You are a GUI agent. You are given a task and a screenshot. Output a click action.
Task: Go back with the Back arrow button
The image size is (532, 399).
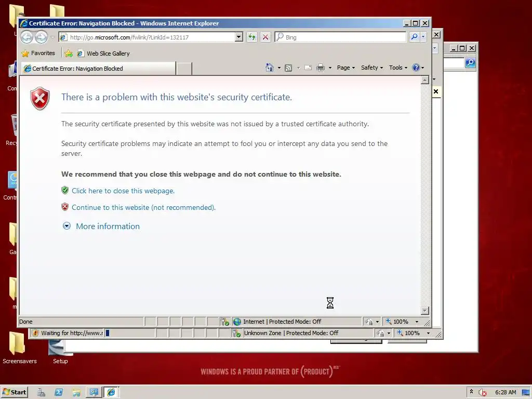coord(27,37)
